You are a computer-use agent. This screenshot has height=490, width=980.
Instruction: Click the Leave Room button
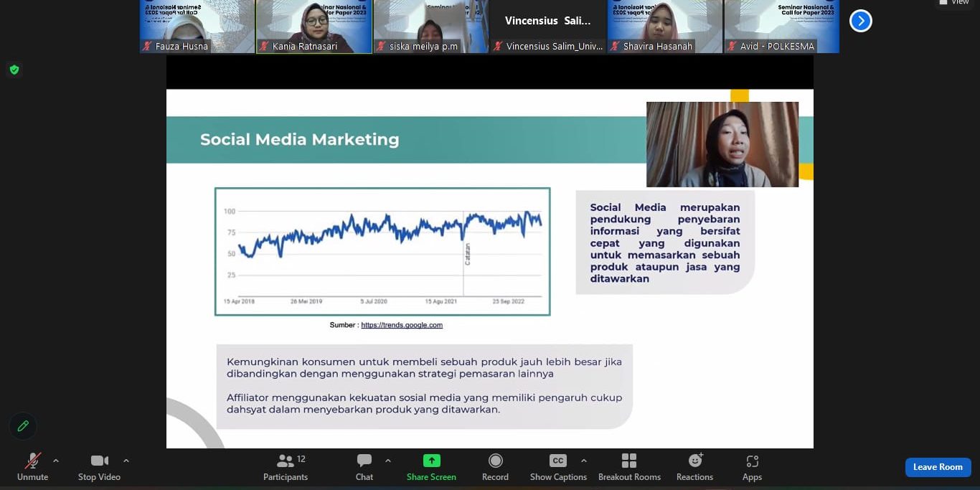(938, 467)
